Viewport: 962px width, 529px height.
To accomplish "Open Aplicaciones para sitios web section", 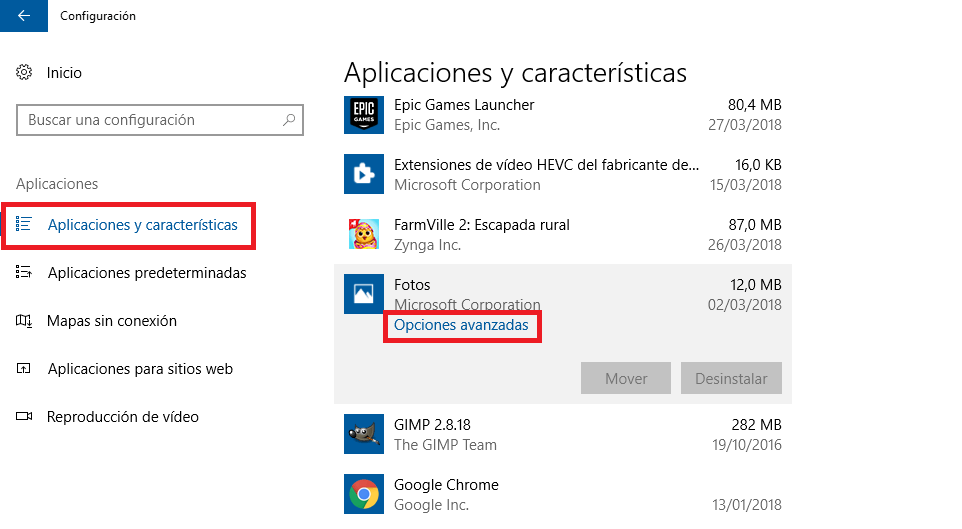I will [140, 368].
